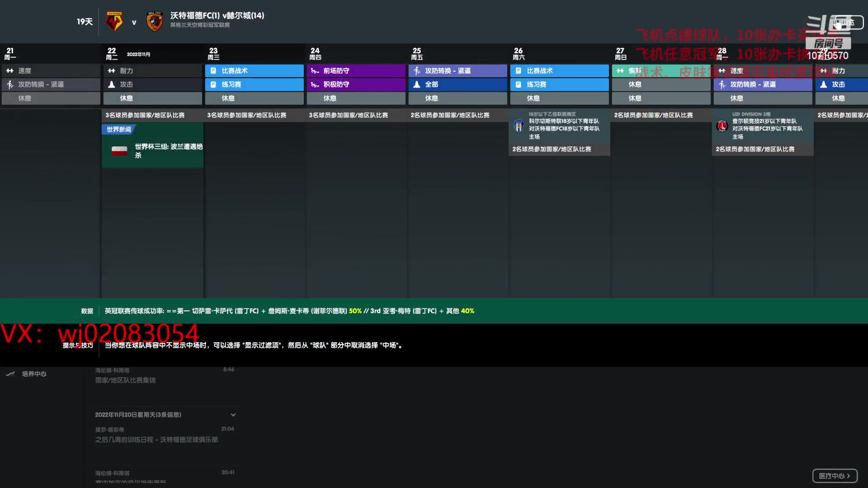Image resolution: width=868 pixels, height=488 pixels.
Task: Open Development Centre in sidebar
Action: point(34,374)
